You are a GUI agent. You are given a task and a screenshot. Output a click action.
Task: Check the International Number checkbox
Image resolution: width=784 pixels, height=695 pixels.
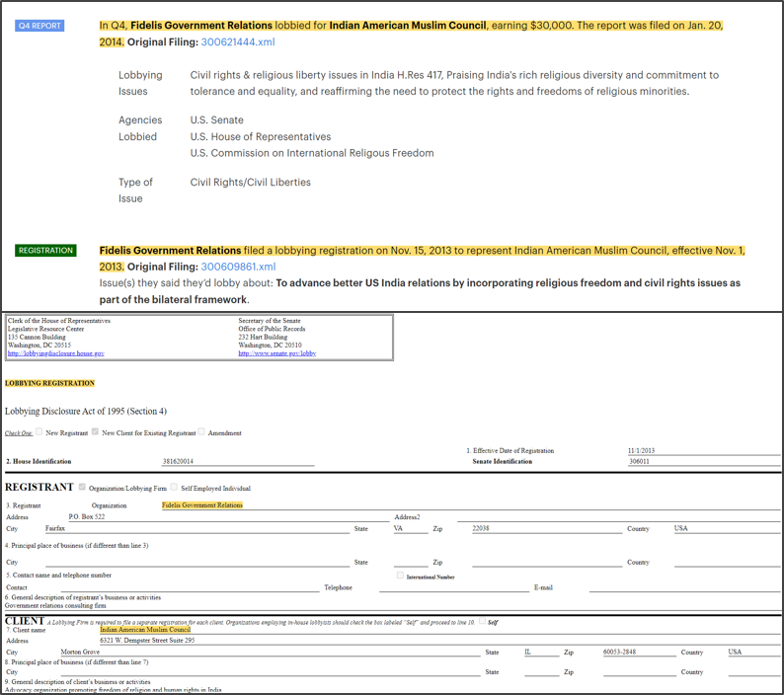coord(400,575)
